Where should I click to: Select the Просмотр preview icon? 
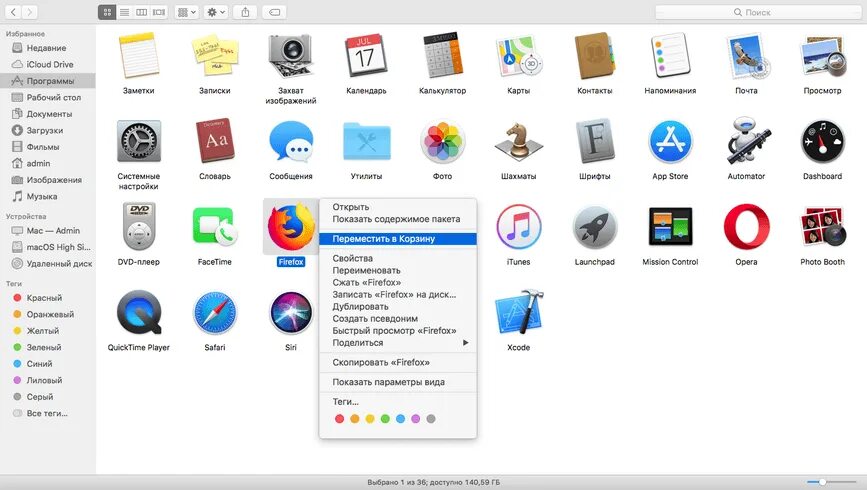click(823, 55)
